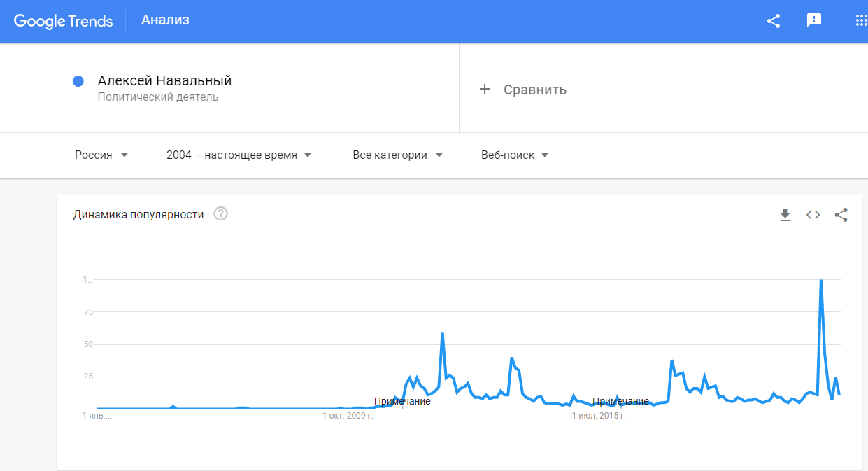This screenshot has width=868, height=471.
Task: Click the share icon in the header
Action: coord(774,21)
